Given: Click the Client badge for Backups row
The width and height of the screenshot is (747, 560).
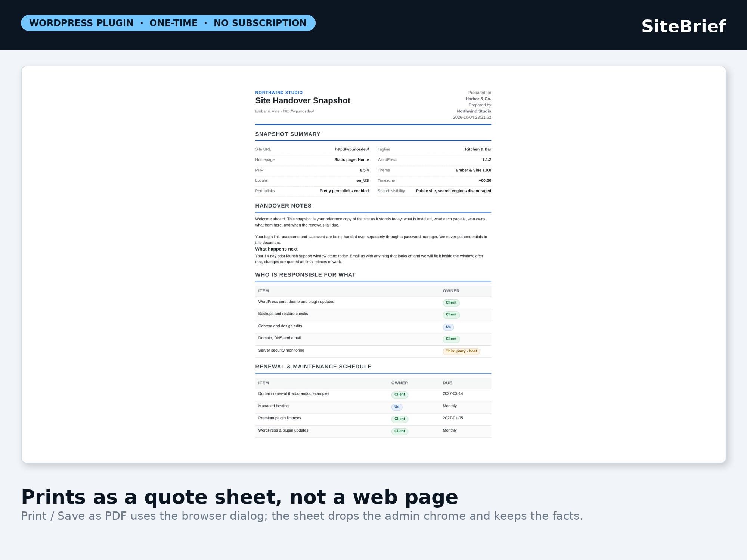Looking at the screenshot, I should pyautogui.click(x=451, y=315).
